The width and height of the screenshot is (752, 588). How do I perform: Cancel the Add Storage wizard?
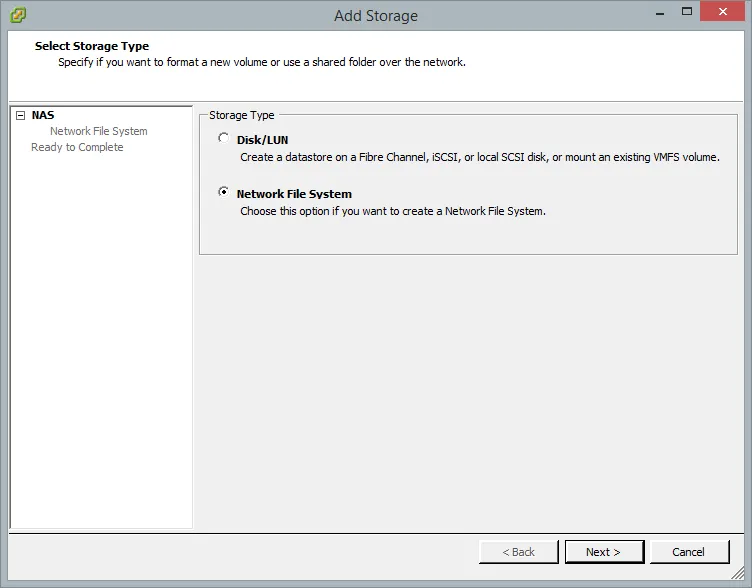pyautogui.click(x=688, y=552)
